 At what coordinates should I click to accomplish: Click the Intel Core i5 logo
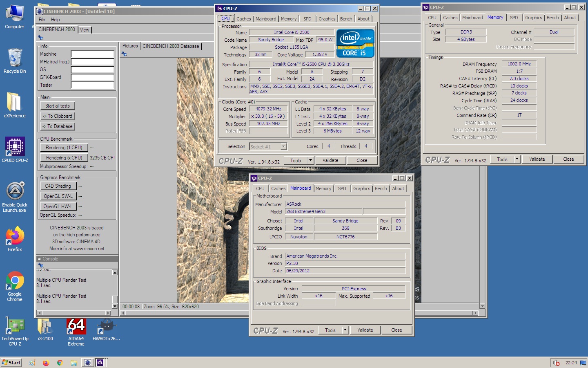point(355,43)
